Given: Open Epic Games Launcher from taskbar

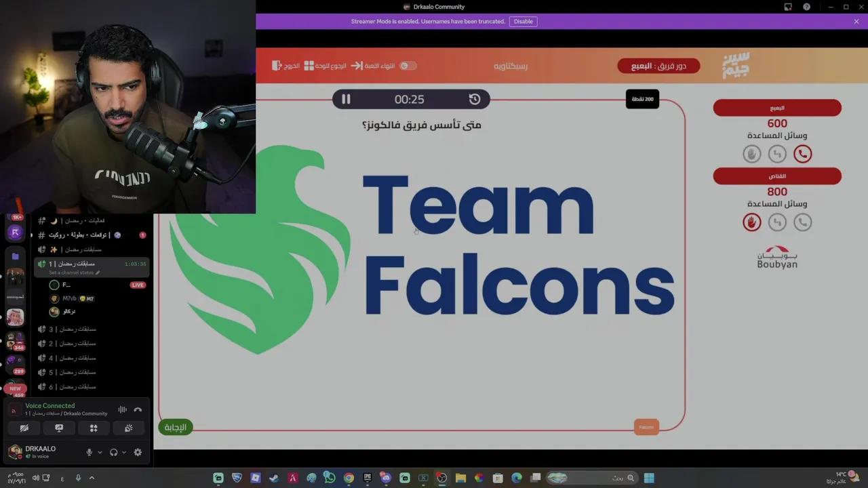Looking at the screenshot, I should 368,478.
